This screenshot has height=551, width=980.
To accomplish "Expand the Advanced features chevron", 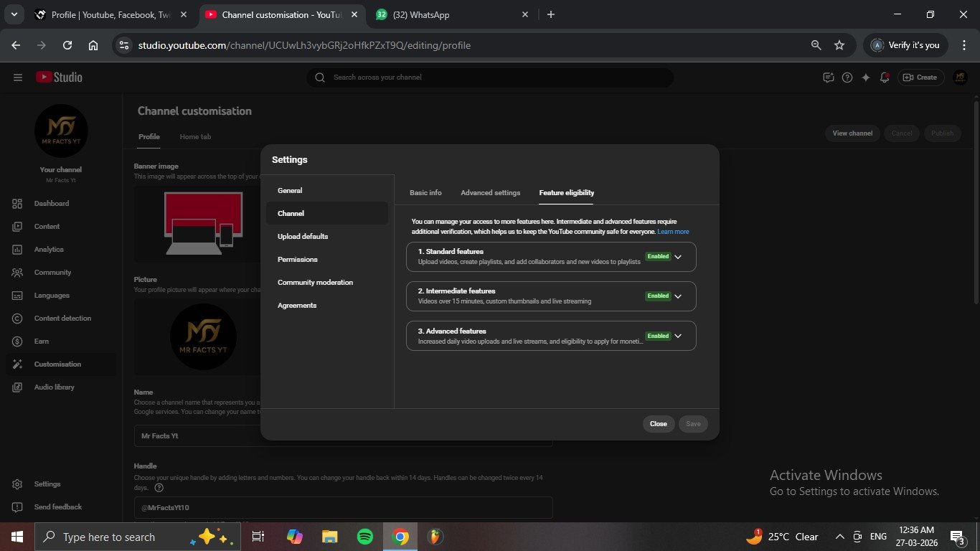I will coord(678,336).
